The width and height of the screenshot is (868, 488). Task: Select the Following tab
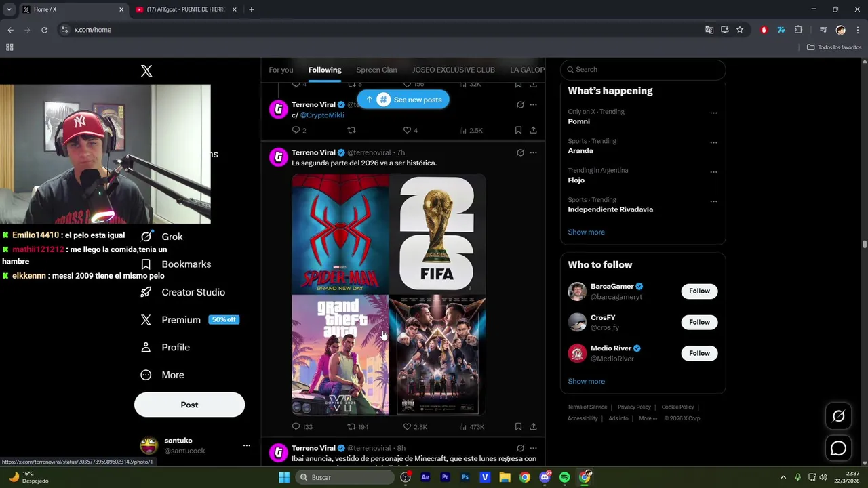pyautogui.click(x=325, y=70)
